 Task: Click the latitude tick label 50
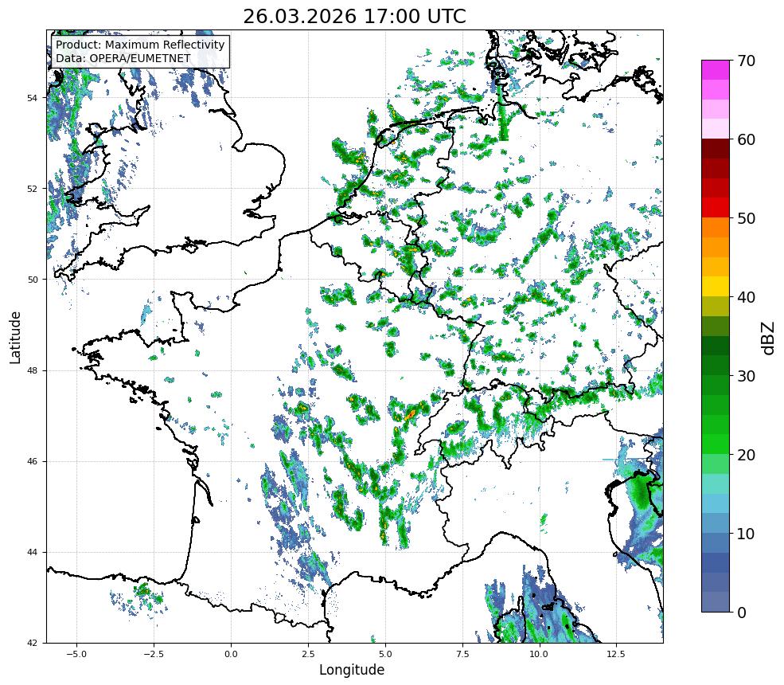pyautogui.click(x=33, y=280)
